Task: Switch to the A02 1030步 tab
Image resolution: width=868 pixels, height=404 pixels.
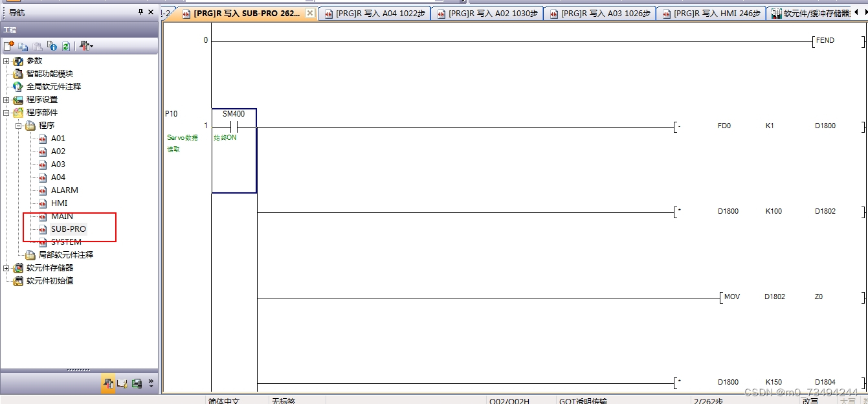Action: [x=489, y=13]
